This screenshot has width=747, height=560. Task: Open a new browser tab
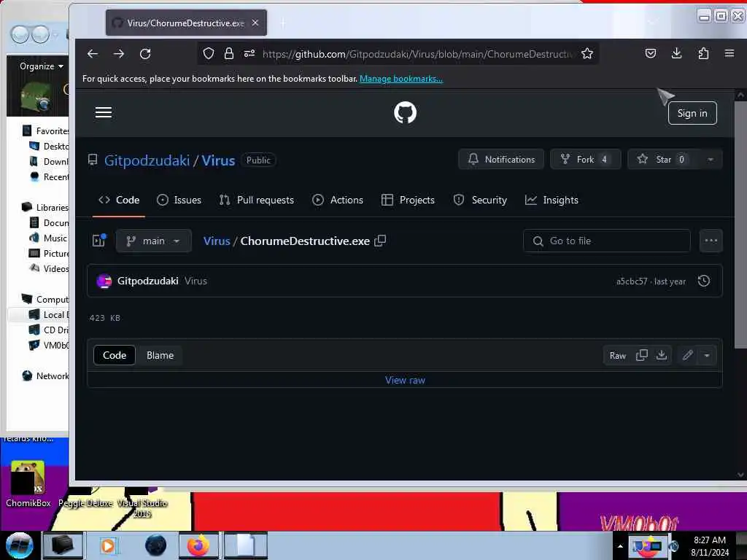pyautogui.click(x=283, y=23)
